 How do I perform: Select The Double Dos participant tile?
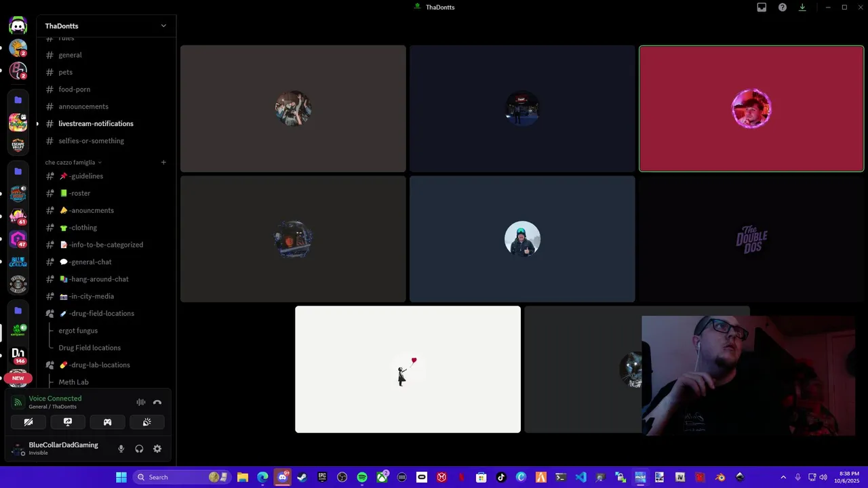pos(751,239)
